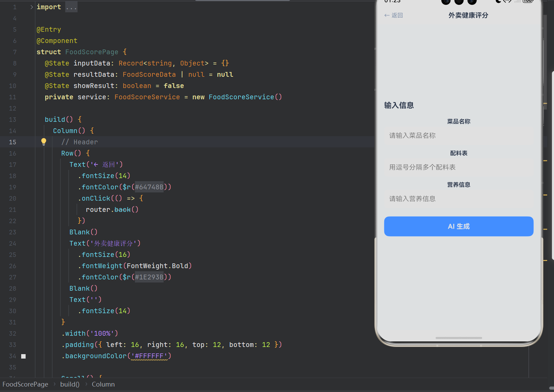Focus the 请输入营养信息 input field
The image size is (554, 392).
[459, 199]
